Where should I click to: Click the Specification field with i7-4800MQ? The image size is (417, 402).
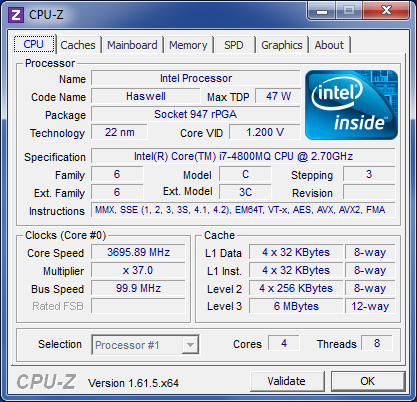click(x=243, y=156)
